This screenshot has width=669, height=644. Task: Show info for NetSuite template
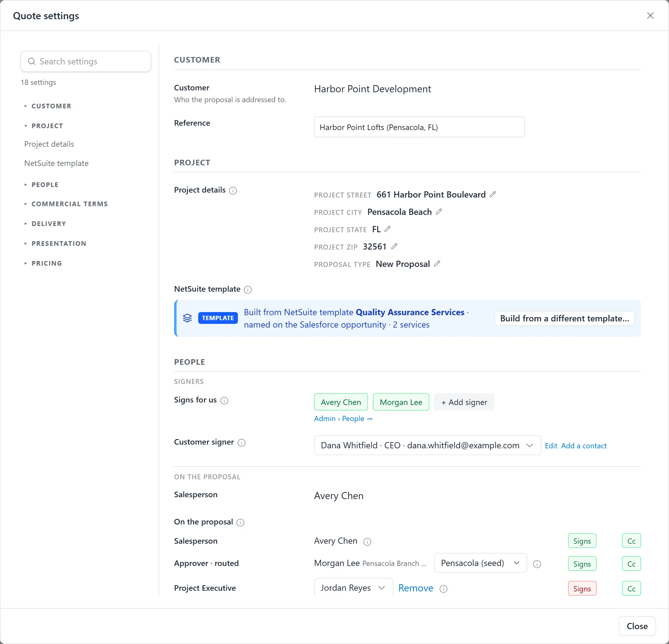[248, 290]
